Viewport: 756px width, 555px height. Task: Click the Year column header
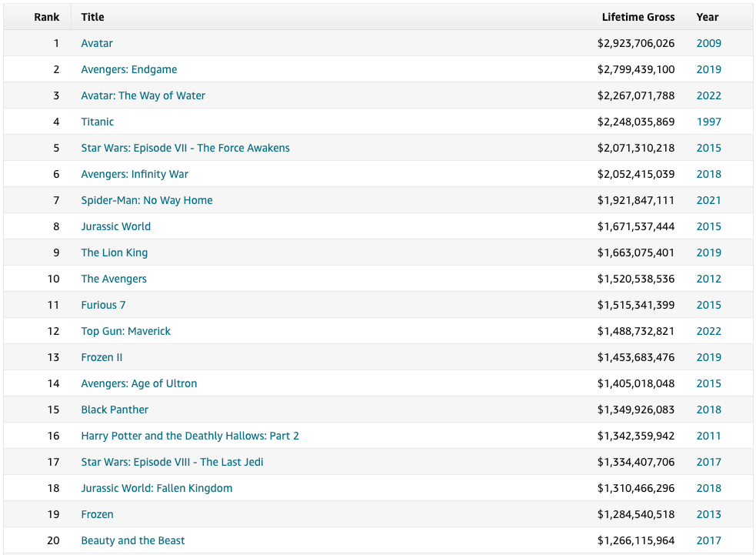pyautogui.click(x=708, y=18)
